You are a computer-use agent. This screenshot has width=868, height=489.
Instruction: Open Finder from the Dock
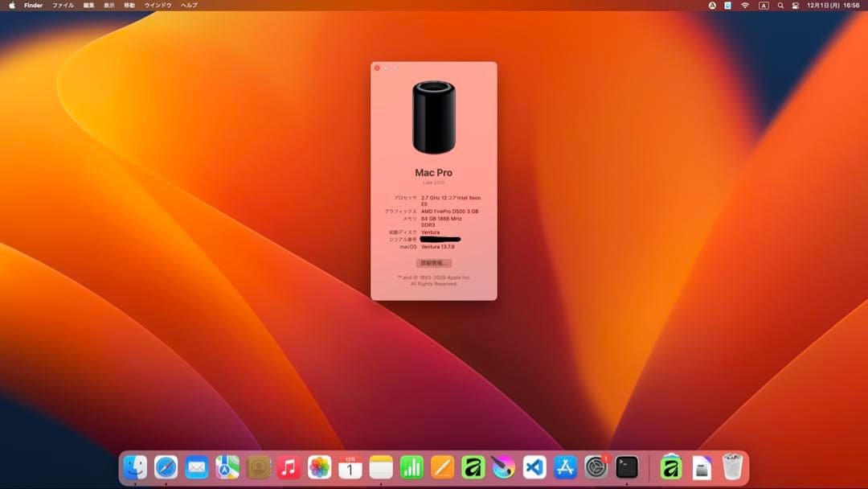tap(136, 465)
